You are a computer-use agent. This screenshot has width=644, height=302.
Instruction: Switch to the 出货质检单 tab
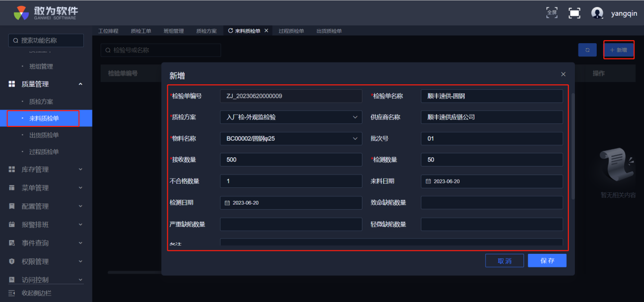point(329,31)
